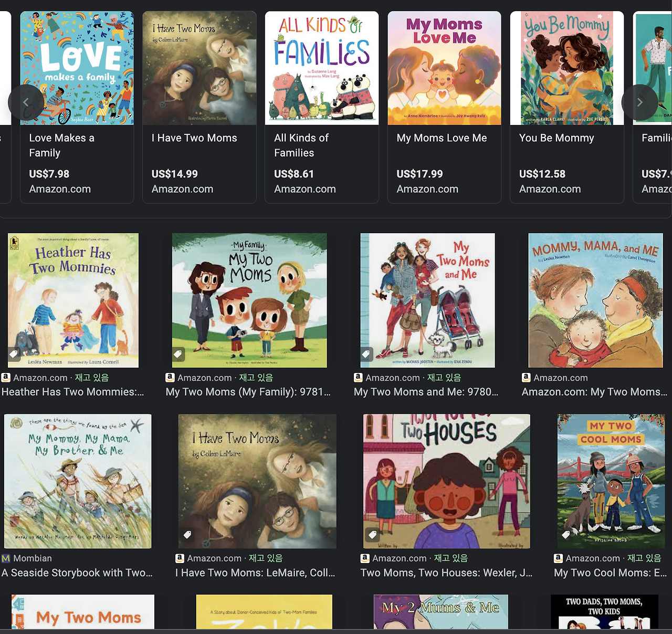This screenshot has height=634, width=672.
Task: Click the Mombian site favicon
Action: (6, 558)
